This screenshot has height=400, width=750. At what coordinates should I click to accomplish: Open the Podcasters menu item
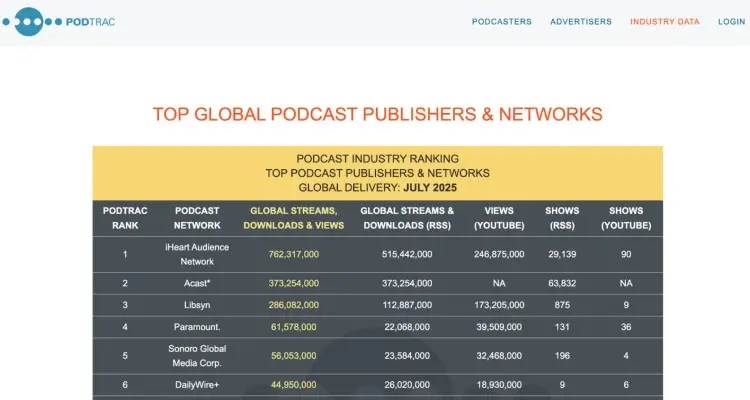(502, 22)
